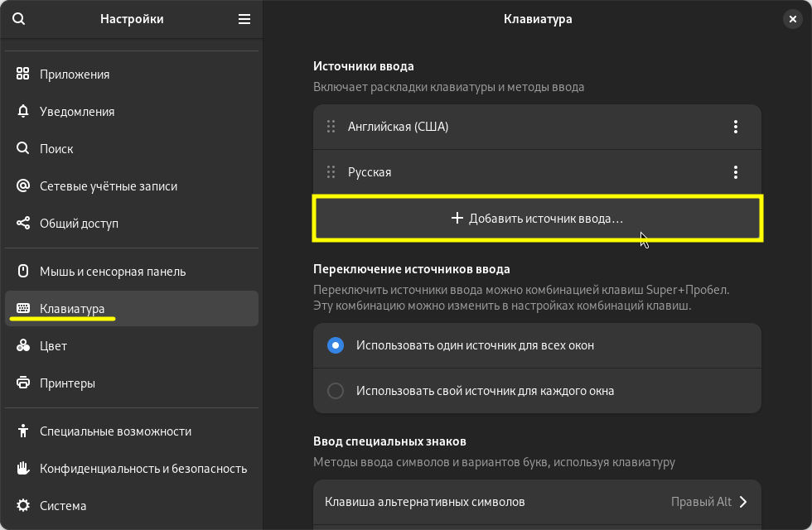
Task: Expand Клавиша альтернативных символов row
Action: pyautogui.click(x=537, y=502)
